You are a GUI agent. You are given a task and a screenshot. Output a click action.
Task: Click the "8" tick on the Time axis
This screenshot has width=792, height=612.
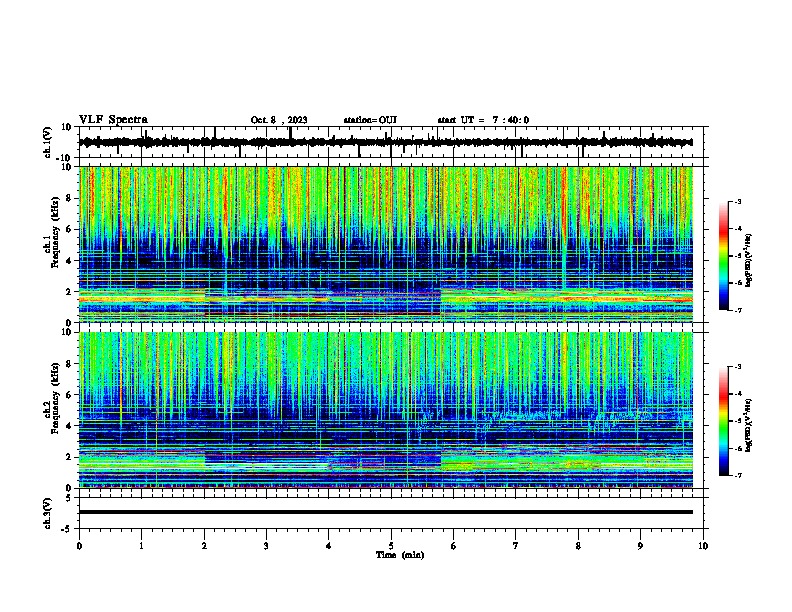point(578,546)
